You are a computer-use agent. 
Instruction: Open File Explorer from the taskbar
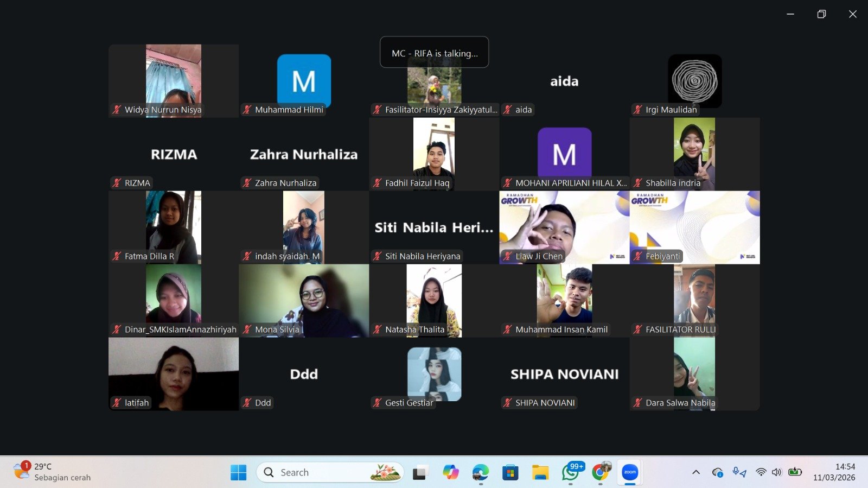540,472
